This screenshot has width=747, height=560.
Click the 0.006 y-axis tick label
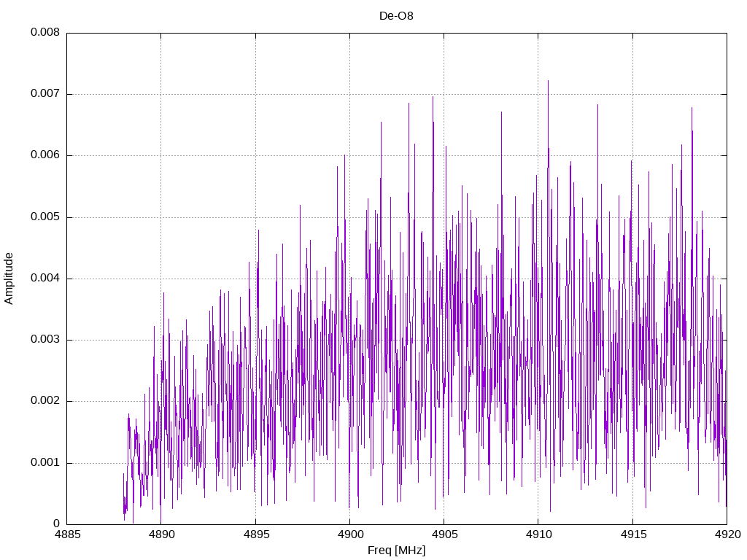pyautogui.click(x=45, y=155)
